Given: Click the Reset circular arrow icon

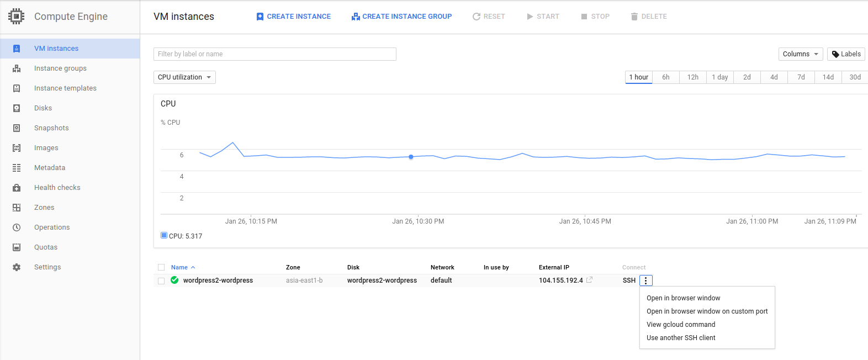Looking at the screenshot, I should 477,17.
